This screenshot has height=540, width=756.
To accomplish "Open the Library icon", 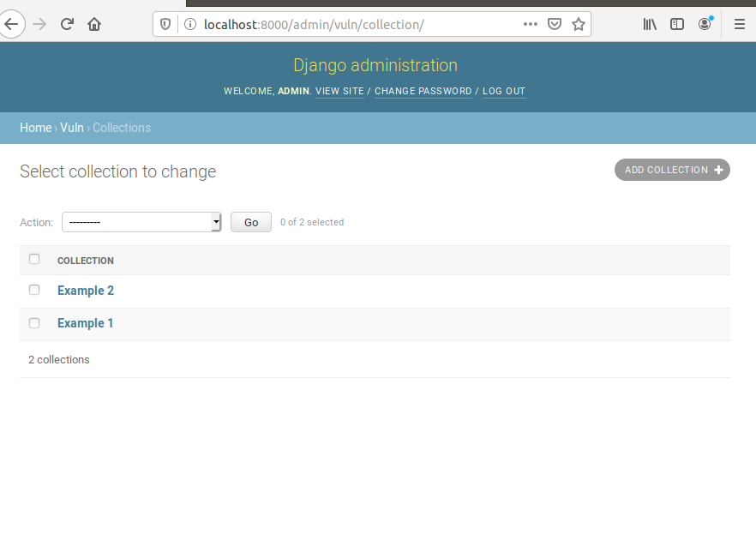I will (650, 24).
